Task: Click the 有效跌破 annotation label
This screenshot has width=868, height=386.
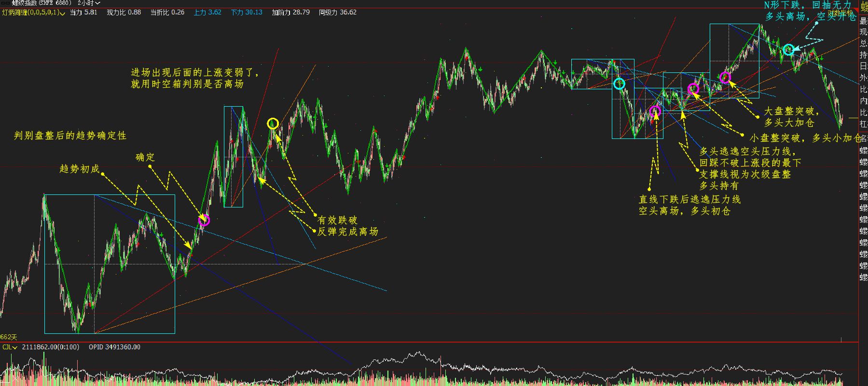Action: [x=337, y=220]
